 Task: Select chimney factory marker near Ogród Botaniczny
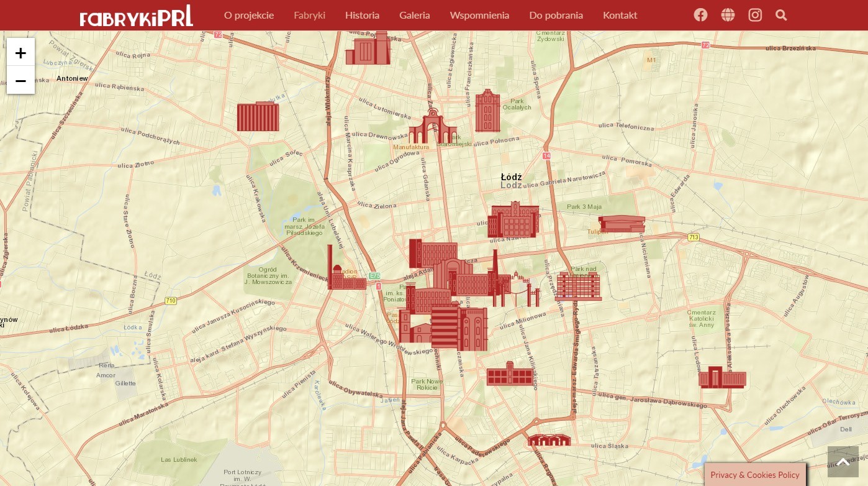tap(346, 268)
